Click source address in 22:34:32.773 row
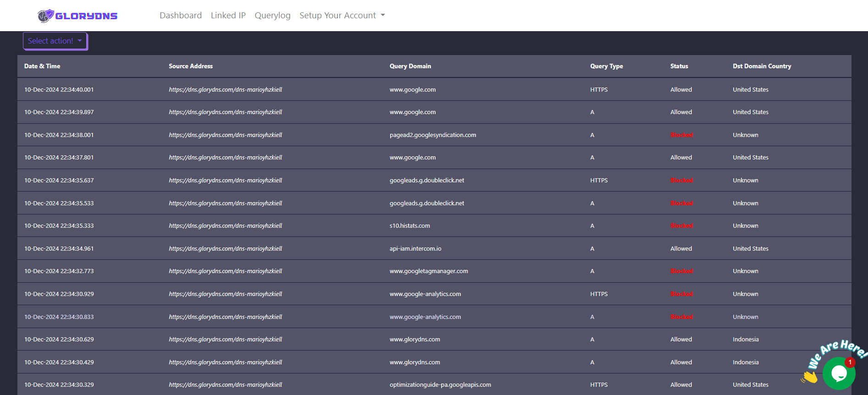This screenshot has height=395, width=868. (x=225, y=271)
